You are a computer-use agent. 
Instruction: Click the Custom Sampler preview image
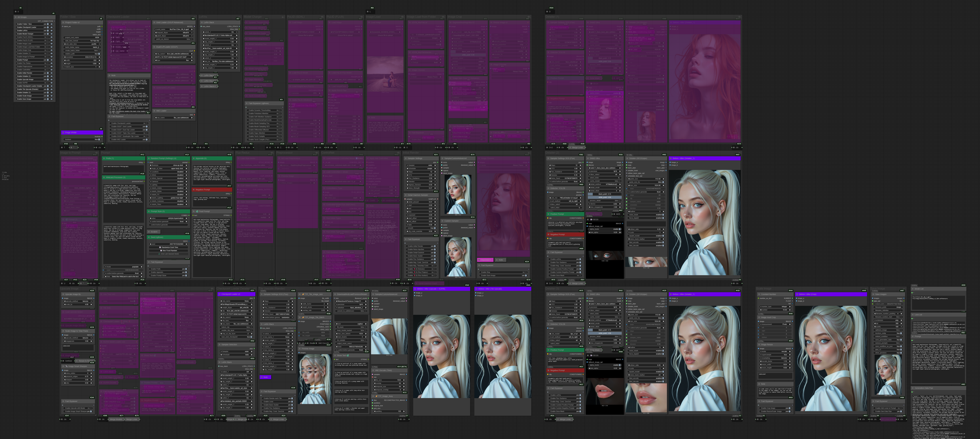coord(458,257)
